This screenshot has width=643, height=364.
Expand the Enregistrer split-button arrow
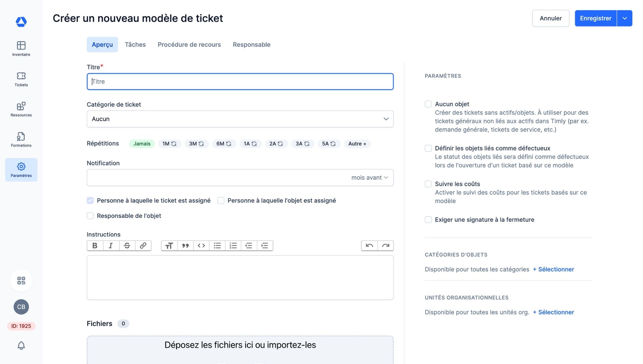tap(624, 18)
